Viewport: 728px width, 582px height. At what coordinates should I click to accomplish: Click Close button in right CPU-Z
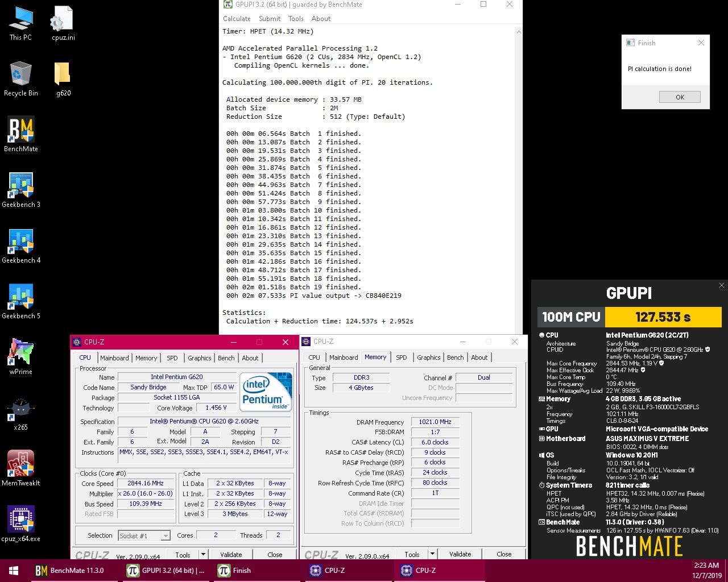pyautogui.click(x=504, y=554)
